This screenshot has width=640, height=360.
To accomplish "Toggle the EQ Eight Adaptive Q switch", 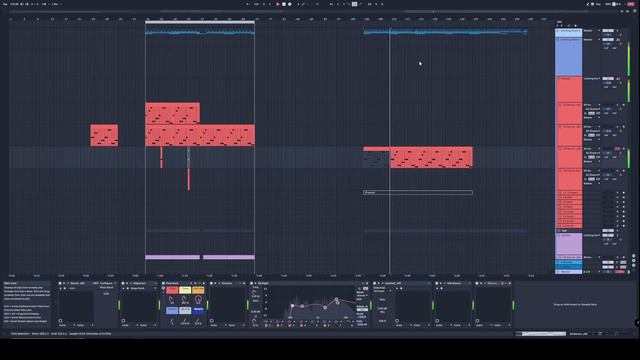I will [x=362, y=310].
